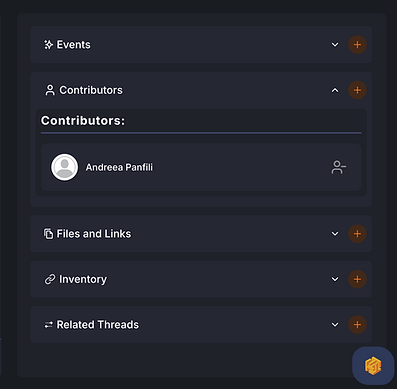
Task: Click the Contributors person icon
Action: click(x=50, y=90)
